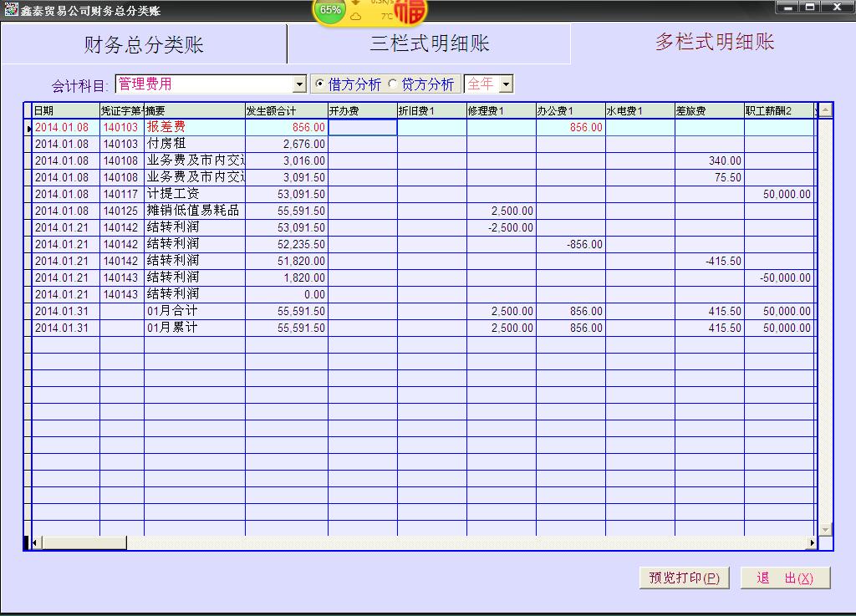Click the horizontal scrollbar left arrow
Image resolution: width=856 pixels, height=616 pixels.
tap(35, 543)
